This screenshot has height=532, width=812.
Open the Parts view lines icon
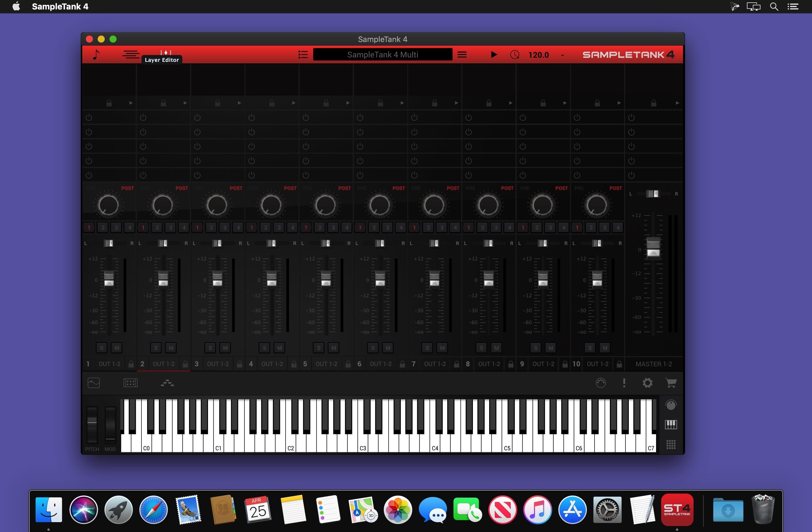tap(131, 55)
